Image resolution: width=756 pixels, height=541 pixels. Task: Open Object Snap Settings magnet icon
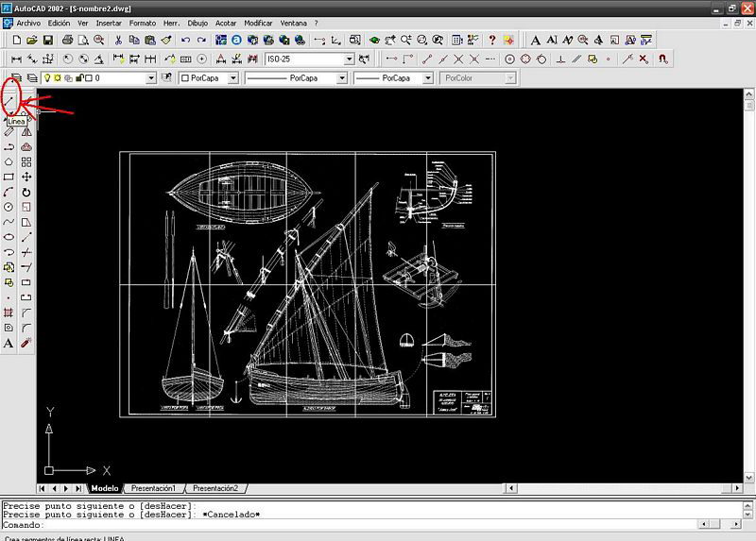pos(663,59)
